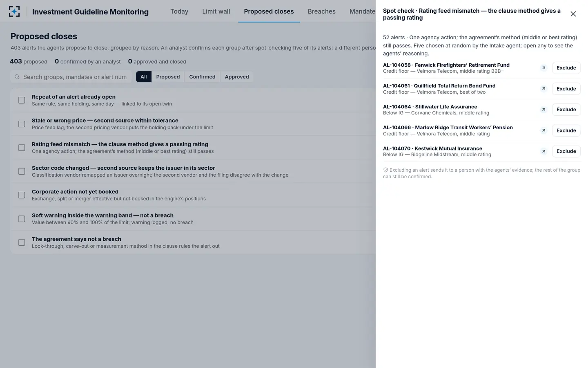This screenshot has width=588, height=368.
Task: Open alert AL-104061 Quillfield reasoning arrow
Action: point(543,89)
